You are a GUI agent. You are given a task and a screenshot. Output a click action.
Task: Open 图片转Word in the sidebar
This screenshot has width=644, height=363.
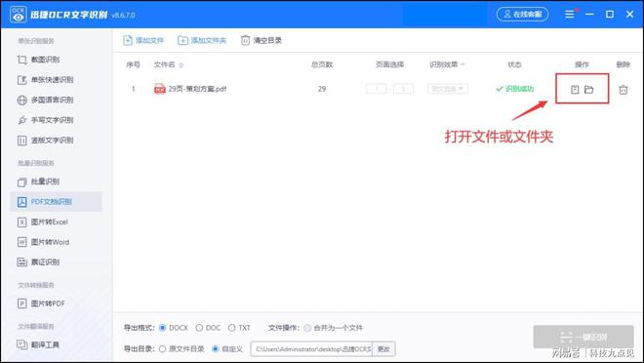coord(44,242)
